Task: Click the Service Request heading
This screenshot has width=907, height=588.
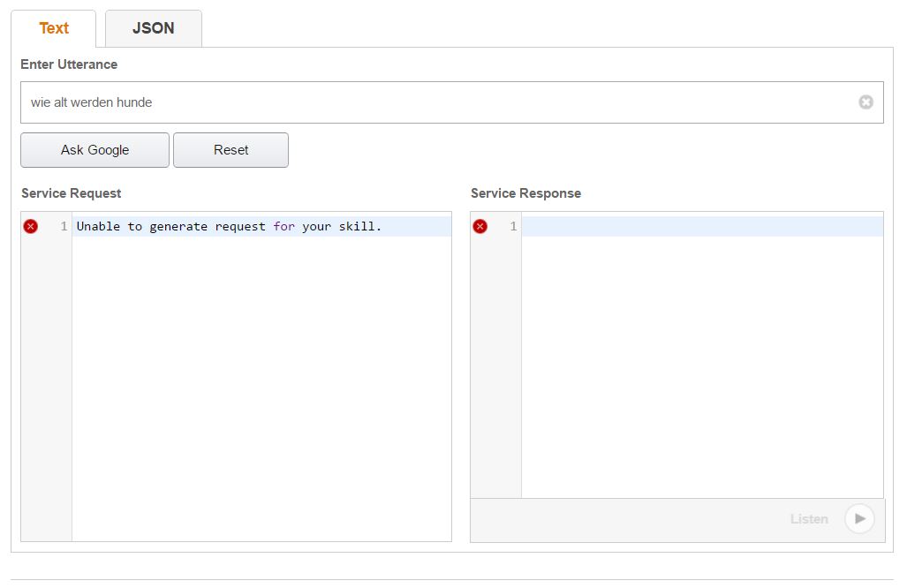Action: 72,193
